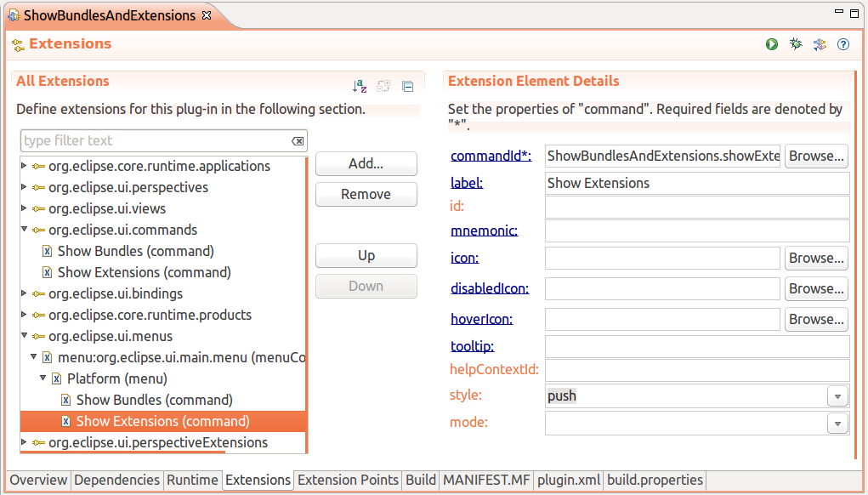Browse for a hoverIcon file

tap(816, 320)
